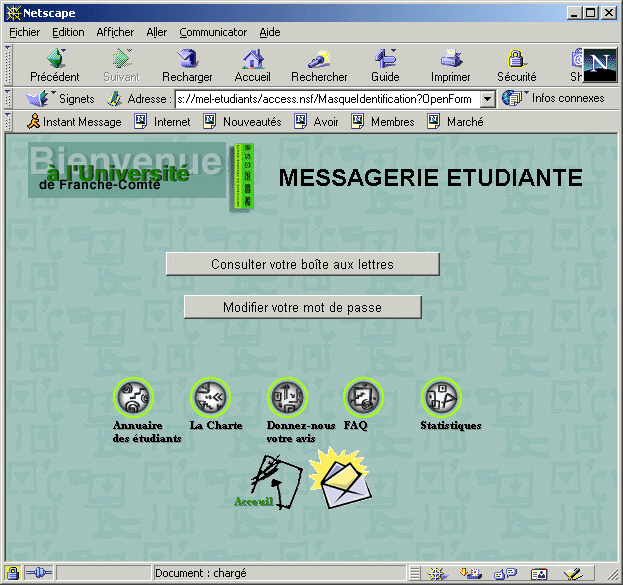Click Consulter votre boîte aux lettres button

click(x=302, y=265)
